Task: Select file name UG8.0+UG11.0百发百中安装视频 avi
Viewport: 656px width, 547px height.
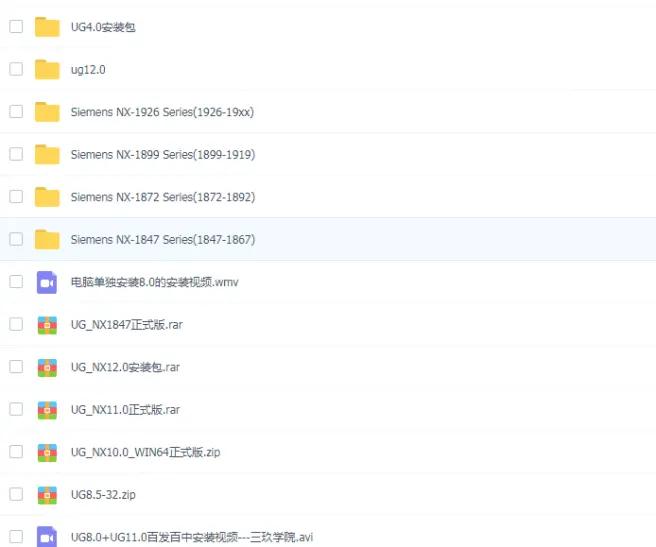Action: [192, 537]
